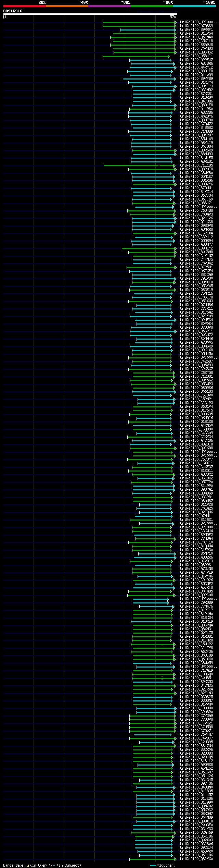Open hit UniRef100_B9RRF1
This screenshot has height=868, width=219.
click(196, 30)
